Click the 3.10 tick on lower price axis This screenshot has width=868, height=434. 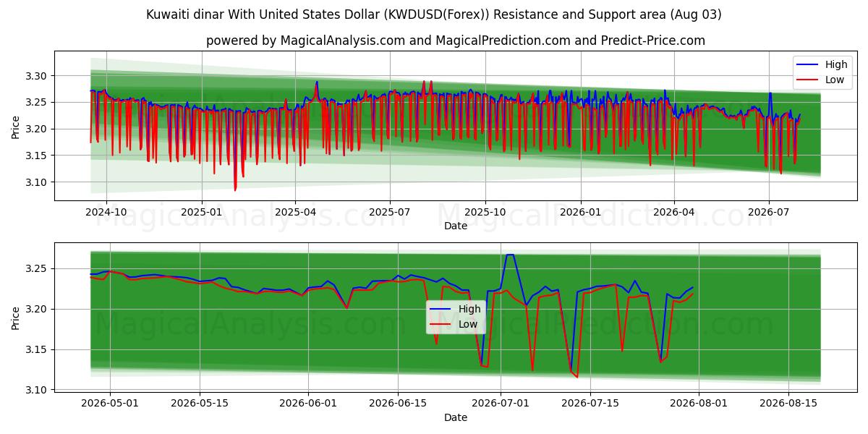coord(38,390)
